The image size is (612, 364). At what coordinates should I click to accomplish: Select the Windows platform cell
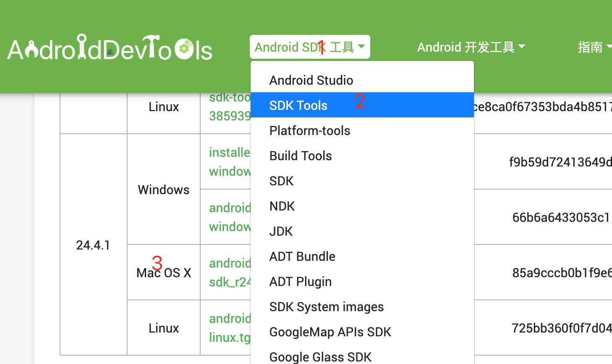pos(164,190)
